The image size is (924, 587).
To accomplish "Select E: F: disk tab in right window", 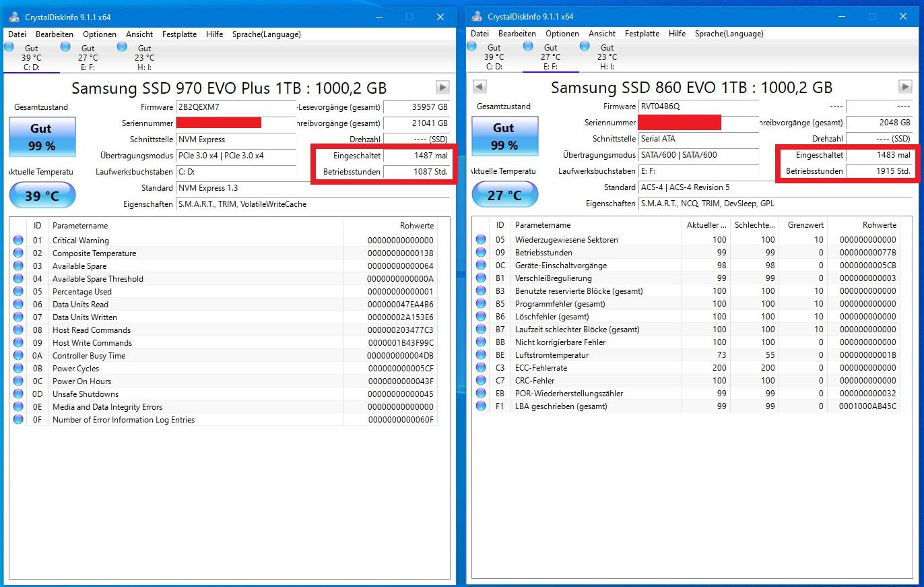I will point(550,57).
